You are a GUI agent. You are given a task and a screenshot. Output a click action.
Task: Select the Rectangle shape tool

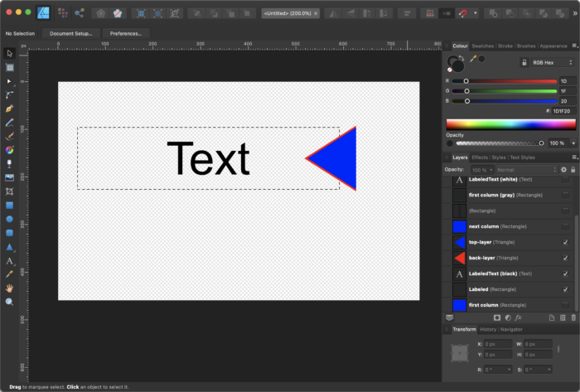pyautogui.click(x=10, y=206)
